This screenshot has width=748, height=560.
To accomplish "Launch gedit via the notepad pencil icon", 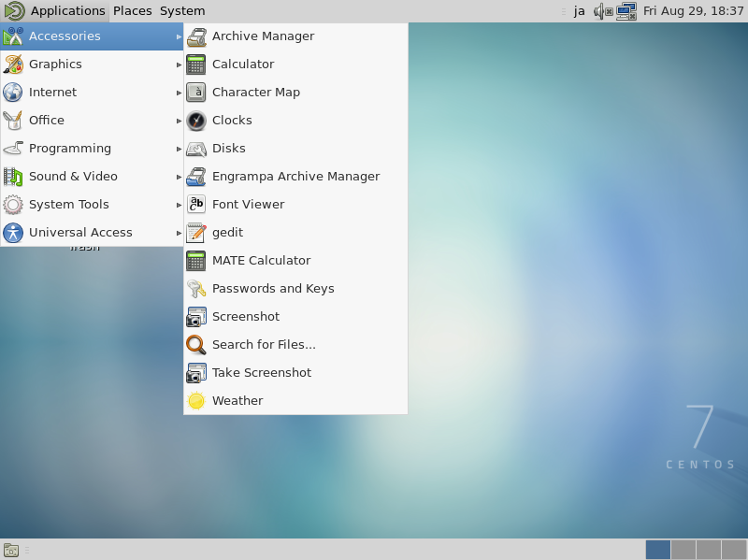I will [196, 233].
